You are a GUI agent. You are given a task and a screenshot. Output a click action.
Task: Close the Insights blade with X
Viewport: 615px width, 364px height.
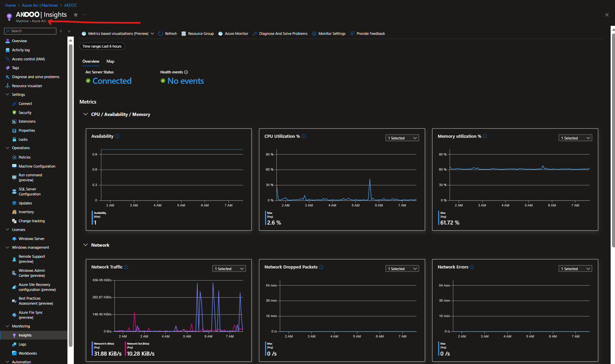(x=607, y=15)
